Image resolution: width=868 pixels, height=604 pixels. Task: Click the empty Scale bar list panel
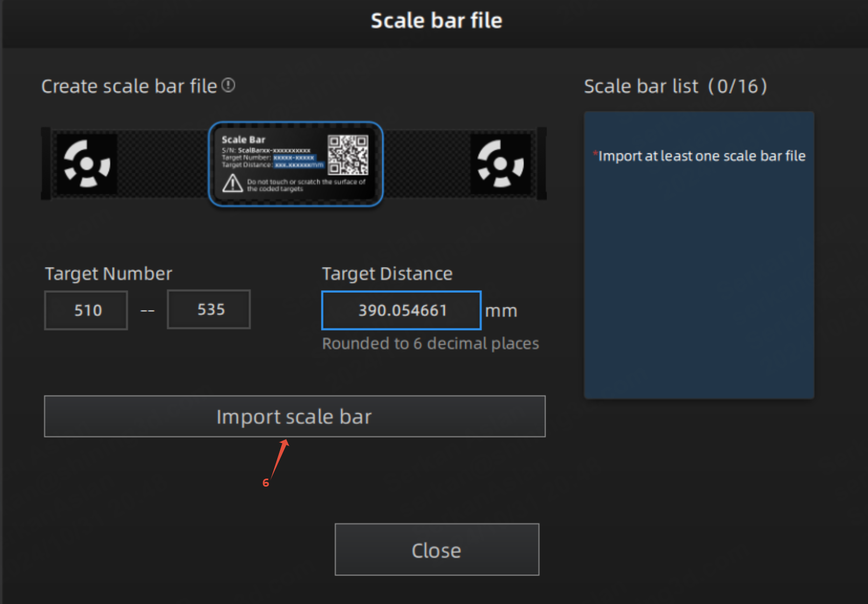699,255
